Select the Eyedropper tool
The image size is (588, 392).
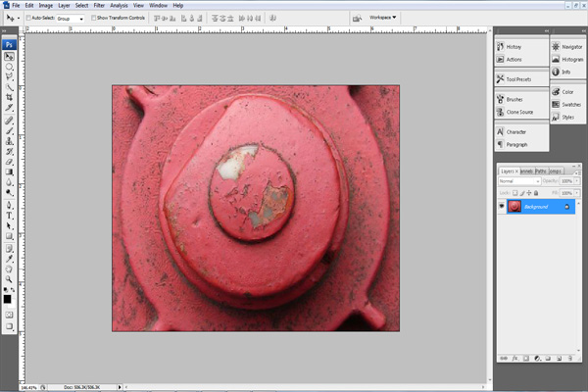click(9, 259)
